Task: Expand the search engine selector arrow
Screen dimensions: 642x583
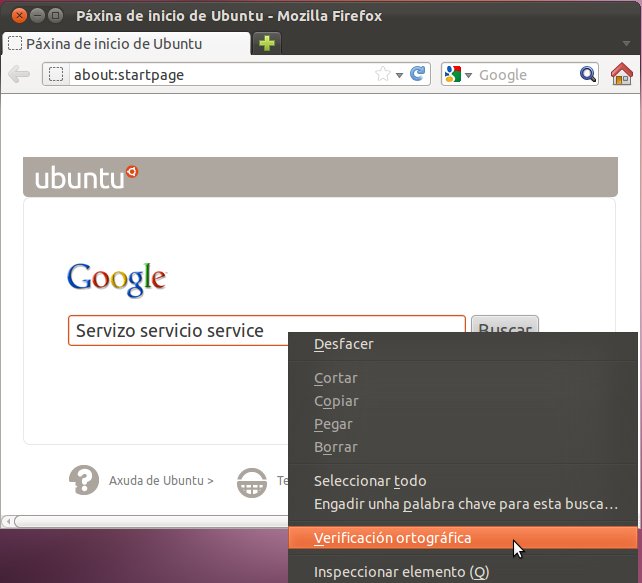Action: [468, 75]
